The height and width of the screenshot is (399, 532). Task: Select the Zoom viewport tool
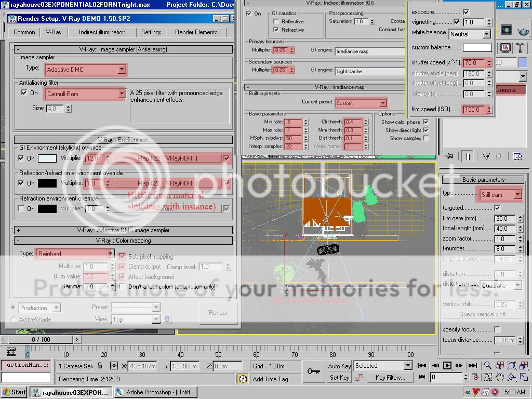(x=487, y=365)
